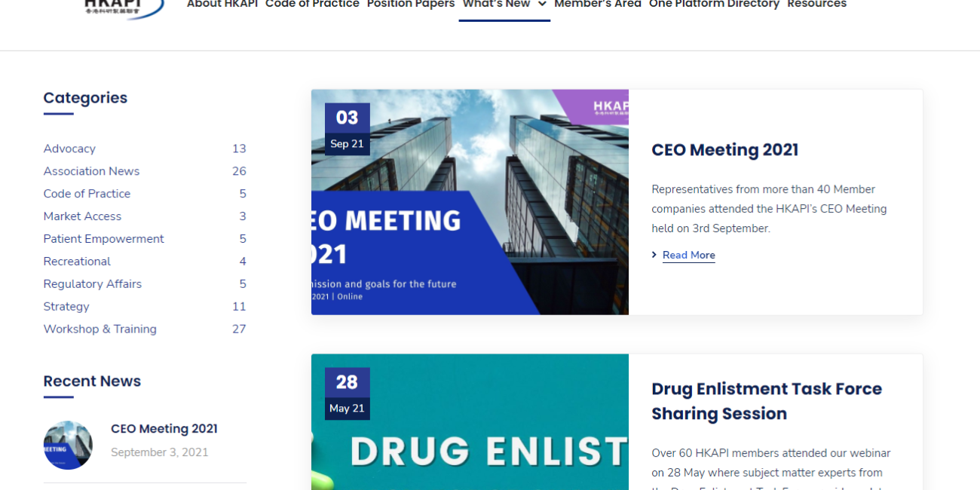The width and height of the screenshot is (980, 490).
Task: Click the 03 Sep 21 date badge
Action: pos(348,129)
